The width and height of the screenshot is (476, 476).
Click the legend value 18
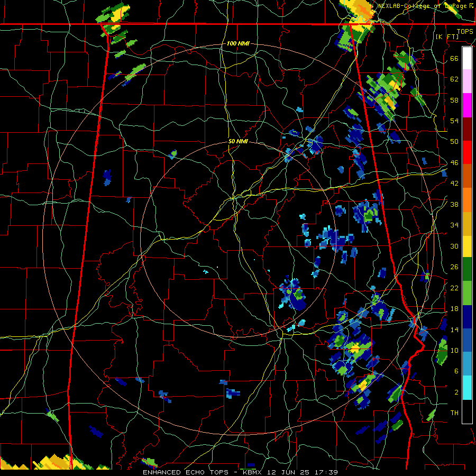pyautogui.click(x=454, y=309)
